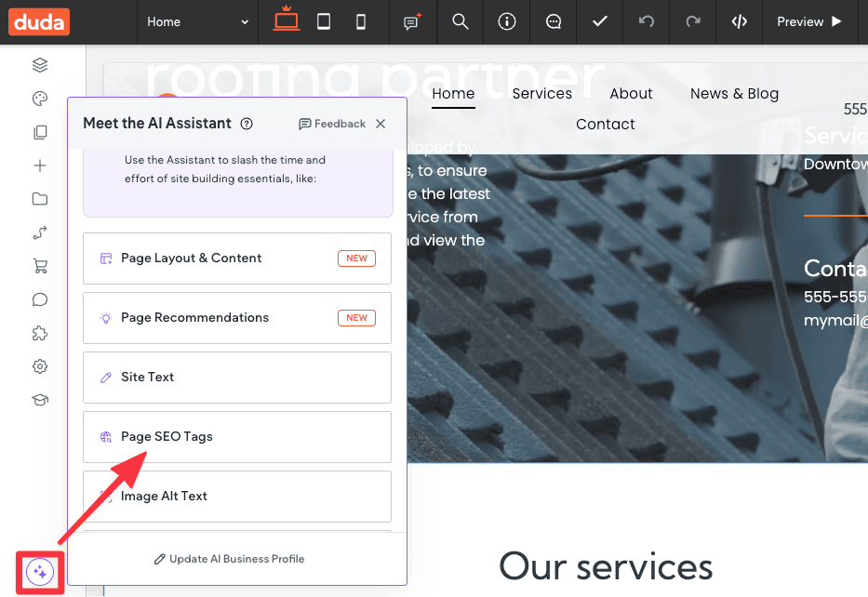Click the Feedback link
Viewport: 868px width, 597px height.
tap(332, 124)
